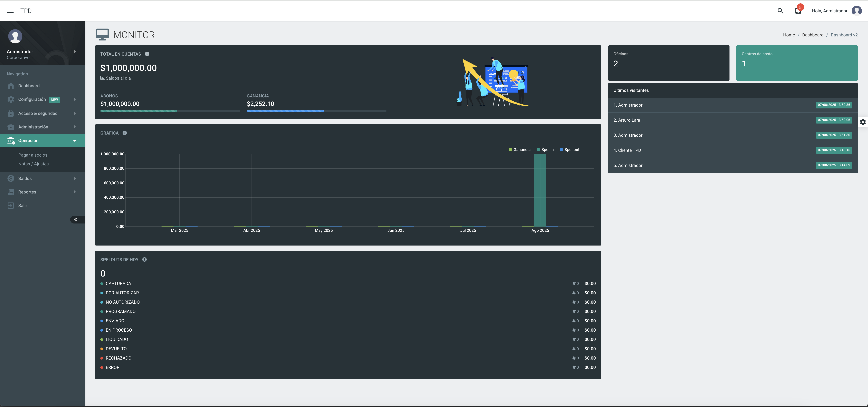868x407 pixels.
Task: Open the hamburger menu icon
Action: [x=10, y=11]
